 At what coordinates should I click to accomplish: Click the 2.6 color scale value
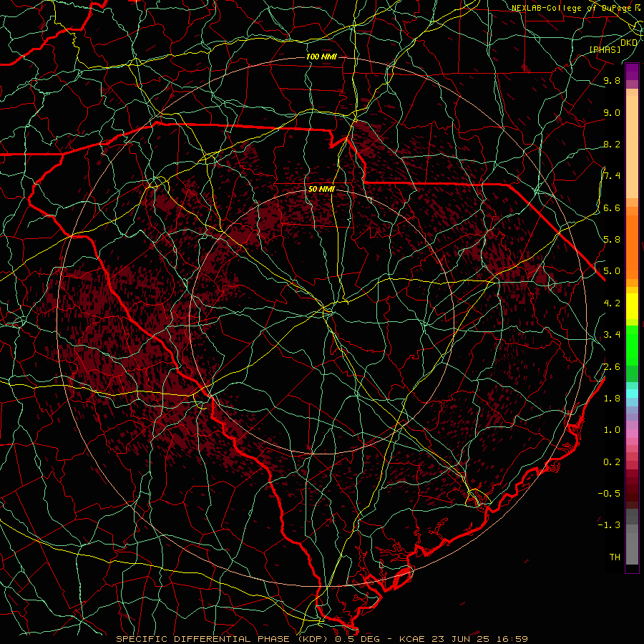tap(612, 367)
